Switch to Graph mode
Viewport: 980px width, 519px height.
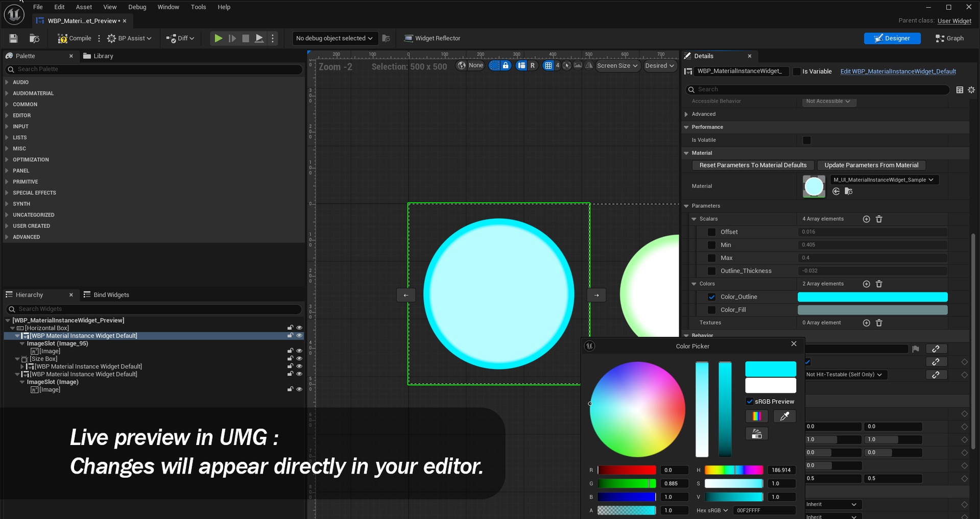click(x=949, y=38)
